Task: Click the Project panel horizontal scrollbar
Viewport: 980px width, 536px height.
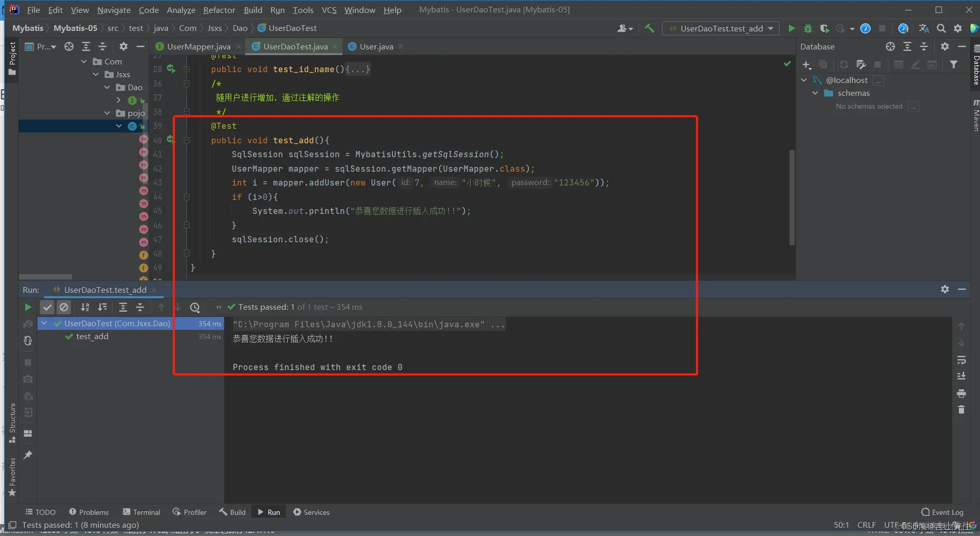Action: [45, 277]
